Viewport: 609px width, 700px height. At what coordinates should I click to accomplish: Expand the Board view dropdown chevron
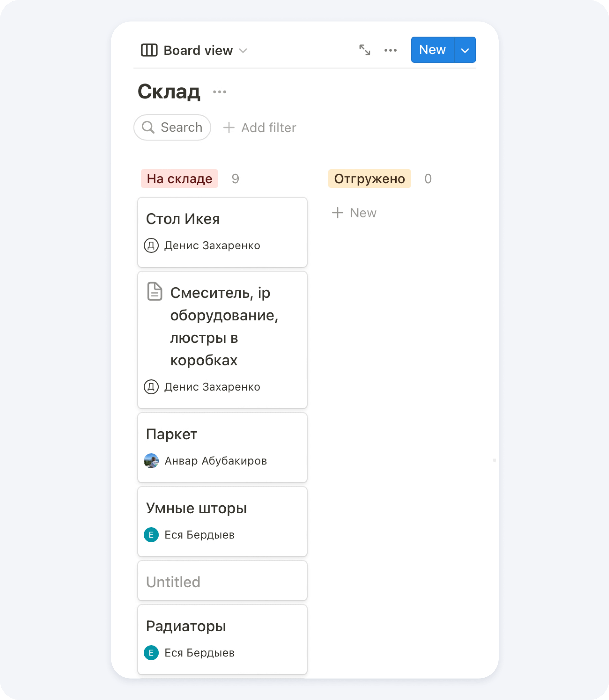243,51
